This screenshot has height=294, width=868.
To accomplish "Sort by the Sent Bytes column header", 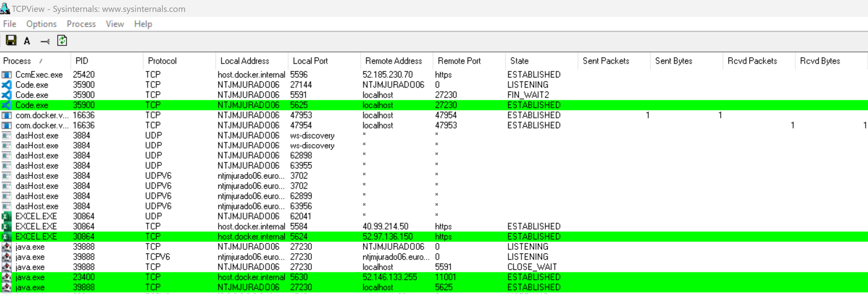I will tap(687, 61).
